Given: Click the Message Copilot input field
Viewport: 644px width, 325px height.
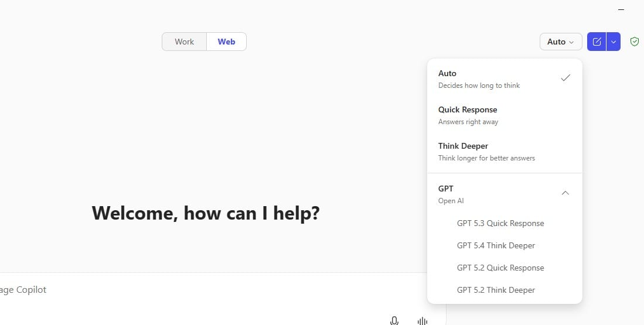Looking at the screenshot, I should point(176,290).
